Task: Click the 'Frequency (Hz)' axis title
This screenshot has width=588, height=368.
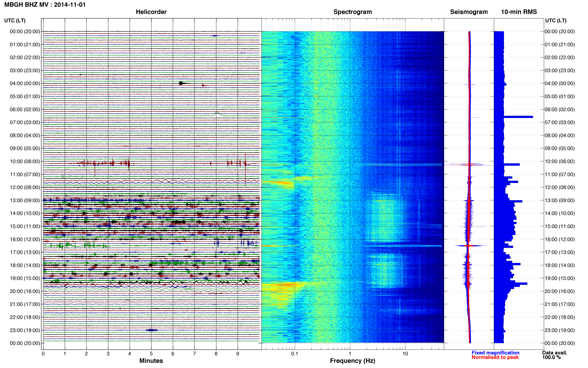Action: tap(352, 361)
